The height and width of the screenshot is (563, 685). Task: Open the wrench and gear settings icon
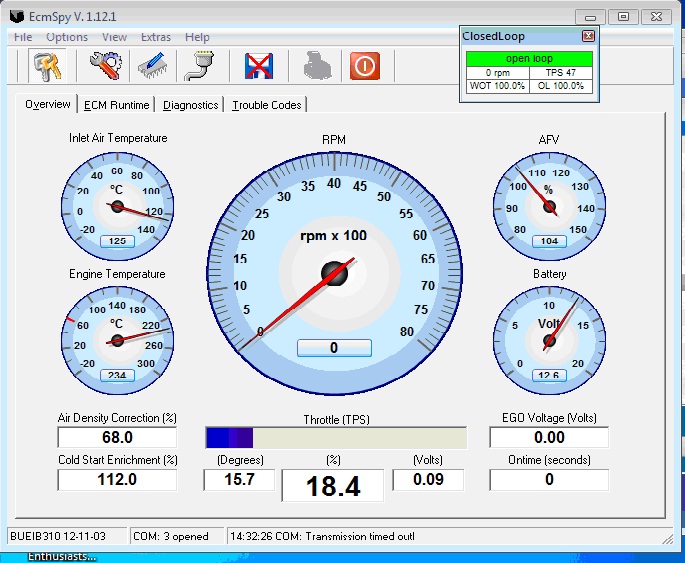click(x=105, y=66)
